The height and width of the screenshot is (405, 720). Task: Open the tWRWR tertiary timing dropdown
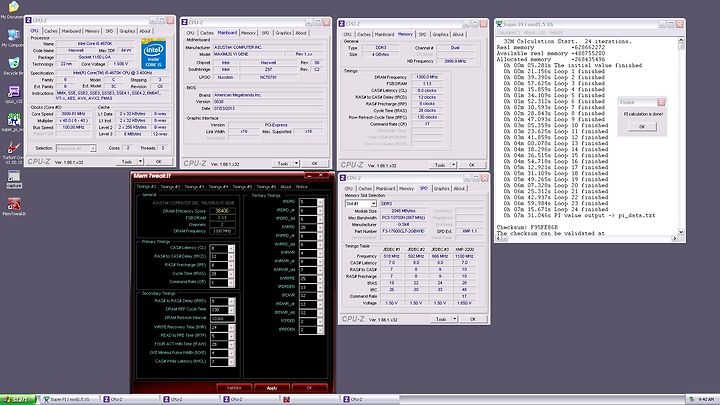click(320, 253)
